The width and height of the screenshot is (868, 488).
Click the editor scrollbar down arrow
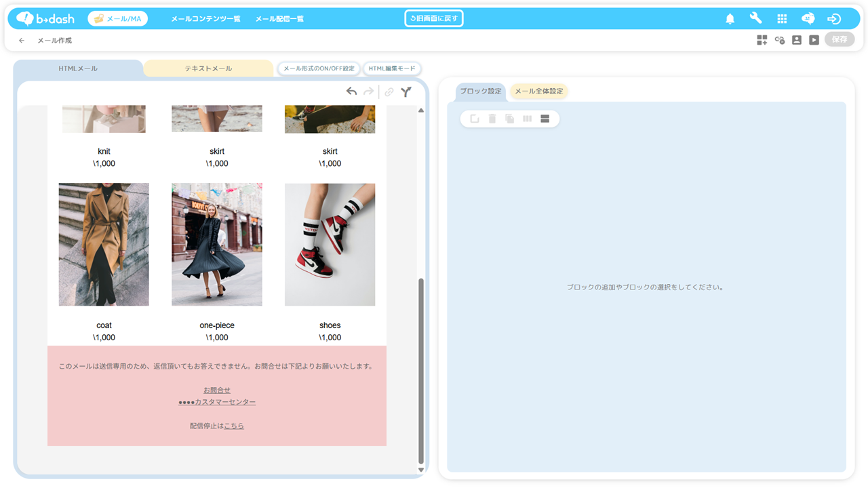[x=420, y=470]
